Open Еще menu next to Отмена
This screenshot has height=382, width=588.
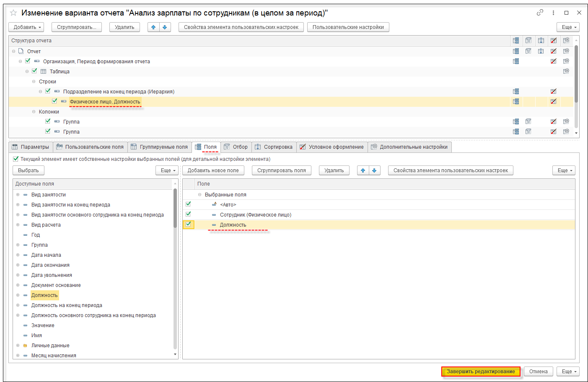(x=568, y=372)
